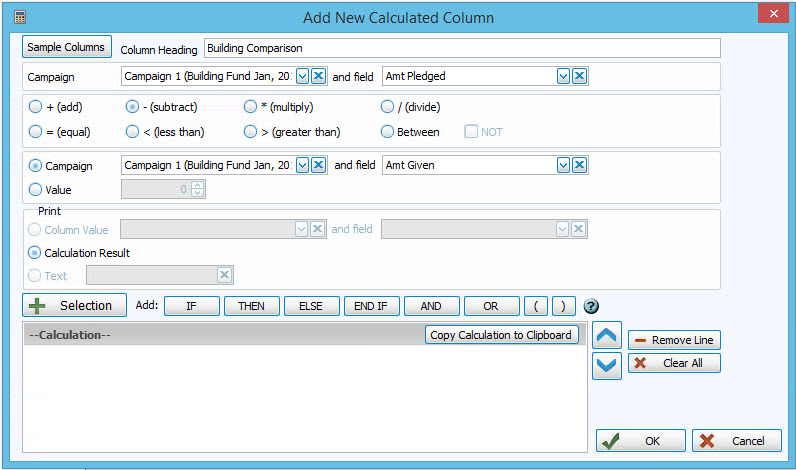Move calculation line up with arrow
796x470 pixels.
[x=607, y=337]
